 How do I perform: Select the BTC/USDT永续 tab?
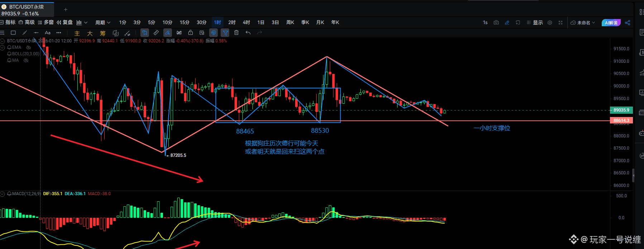27,10
